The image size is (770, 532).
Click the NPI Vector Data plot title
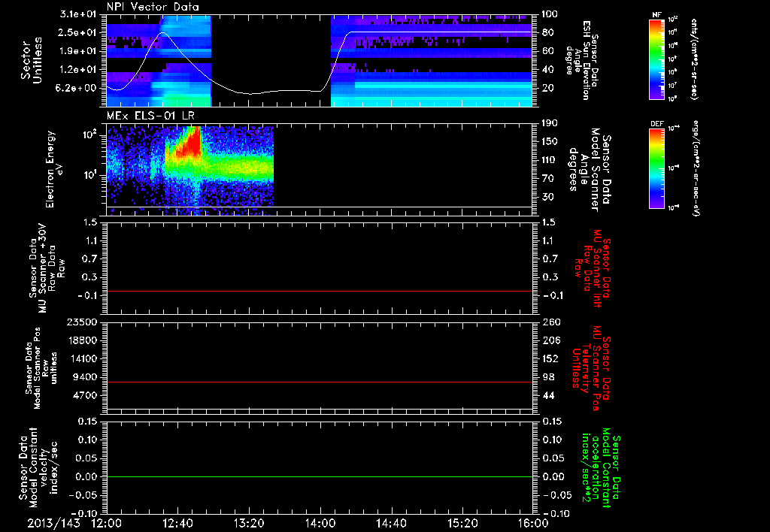pos(153,7)
